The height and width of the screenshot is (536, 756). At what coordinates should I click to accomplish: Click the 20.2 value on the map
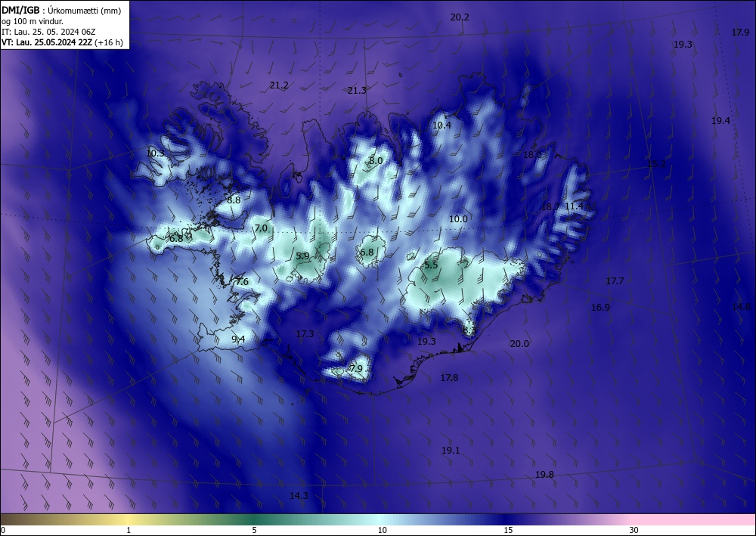point(460,17)
